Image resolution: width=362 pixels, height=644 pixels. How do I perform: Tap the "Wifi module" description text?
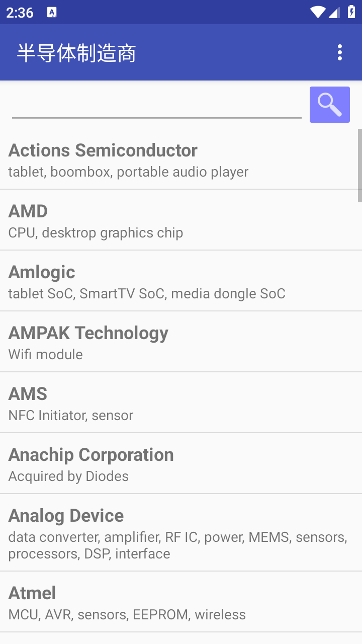(x=46, y=355)
